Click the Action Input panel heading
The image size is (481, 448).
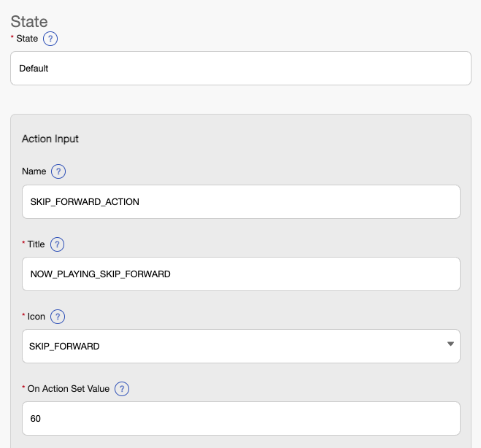(50, 139)
